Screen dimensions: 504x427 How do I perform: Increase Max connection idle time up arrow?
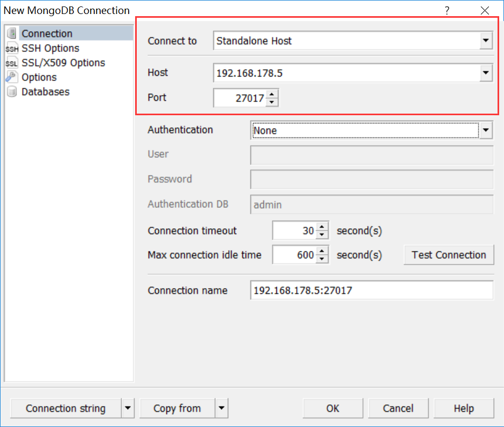point(322,251)
